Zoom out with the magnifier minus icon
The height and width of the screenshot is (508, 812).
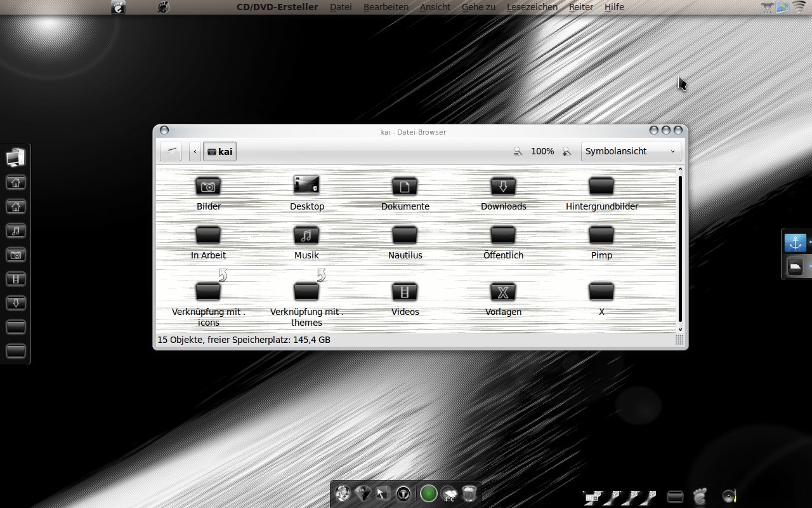click(518, 151)
